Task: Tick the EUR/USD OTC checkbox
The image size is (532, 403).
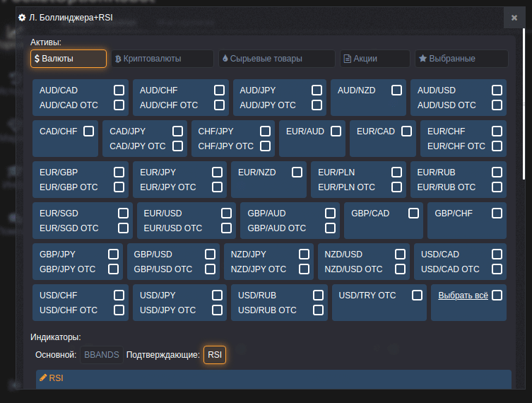Action: tap(226, 228)
